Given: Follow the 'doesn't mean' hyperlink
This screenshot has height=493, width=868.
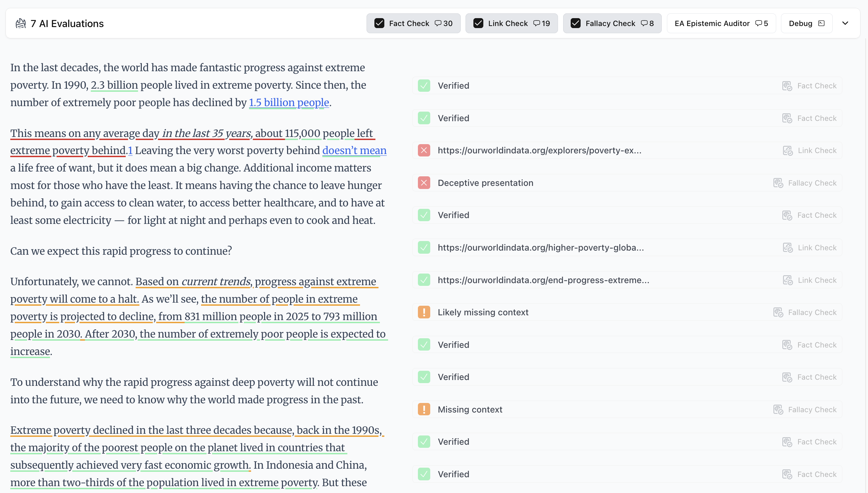Looking at the screenshot, I should (354, 150).
